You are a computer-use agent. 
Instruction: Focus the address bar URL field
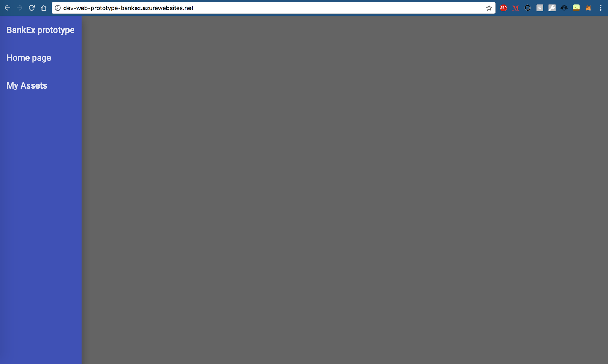pos(274,8)
